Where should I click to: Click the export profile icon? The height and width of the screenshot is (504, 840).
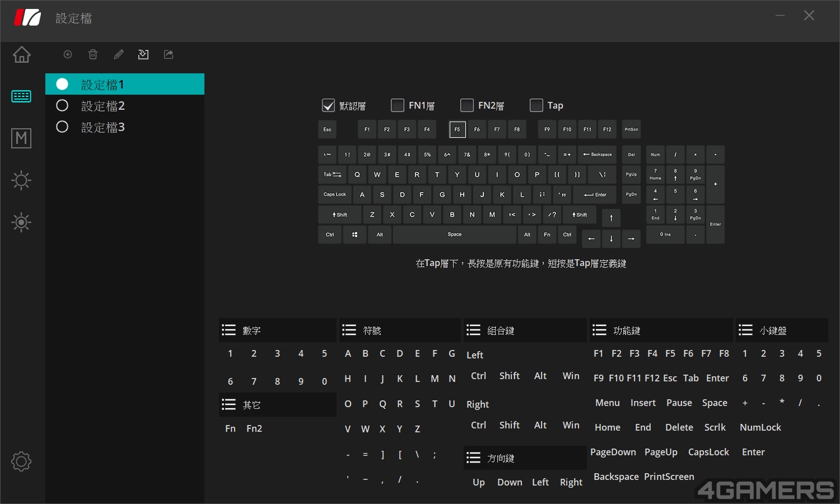coord(169,54)
